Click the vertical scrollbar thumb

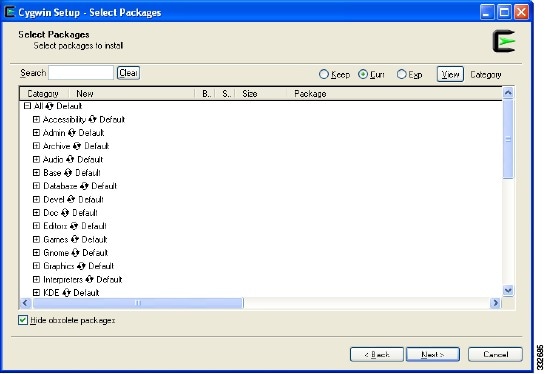click(x=508, y=139)
